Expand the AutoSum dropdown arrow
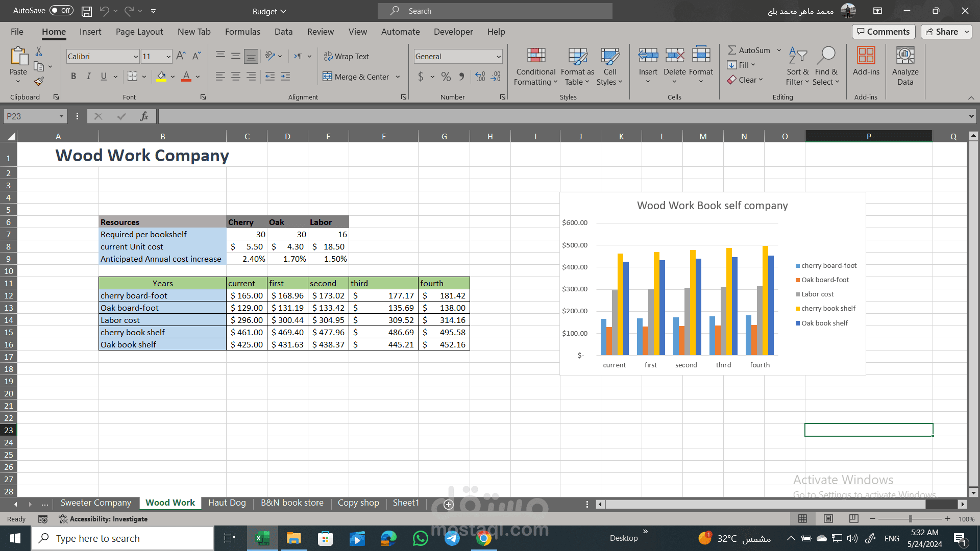 (779, 50)
